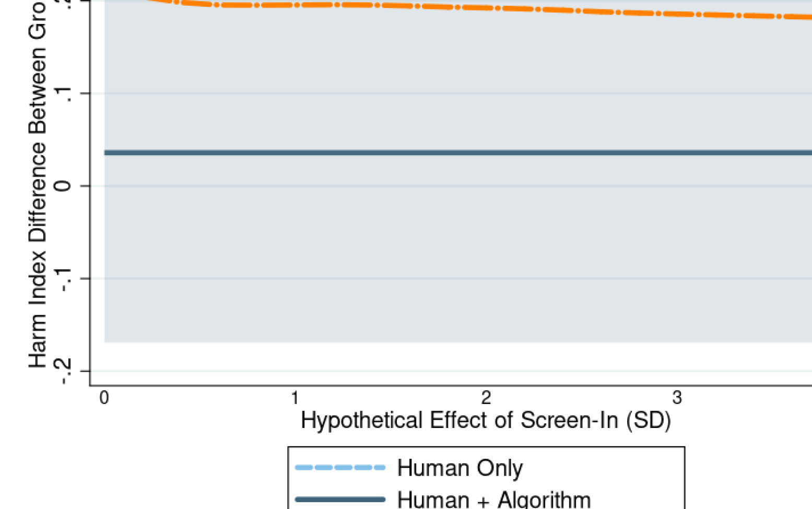This screenshot has width=812, height=509.
Task: Click the x-axis tick label 0
Action: [104, 398]
